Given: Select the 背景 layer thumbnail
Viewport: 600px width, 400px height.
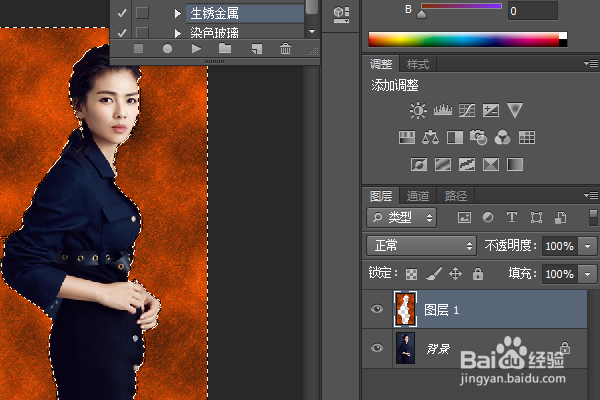Looking at the screenshot, I should [x=405, y=348].
